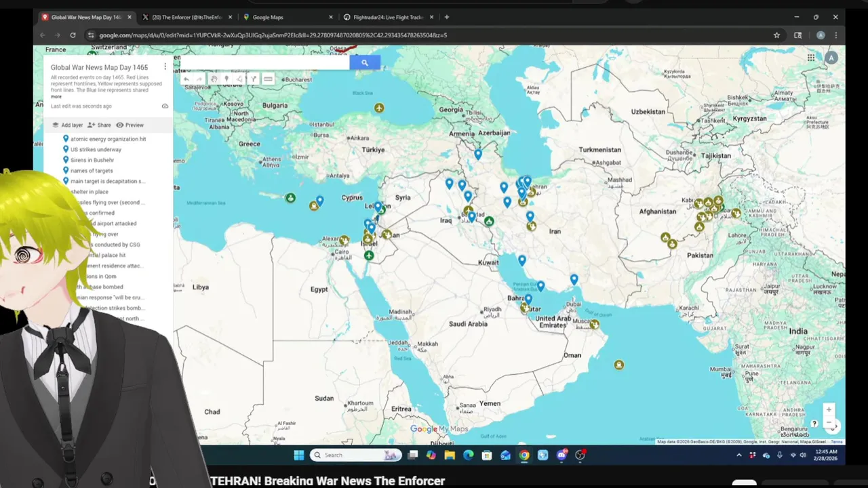The image size is (868, 488).
Task: Click the green marker east of Baghdad
Action: [489, 221]
